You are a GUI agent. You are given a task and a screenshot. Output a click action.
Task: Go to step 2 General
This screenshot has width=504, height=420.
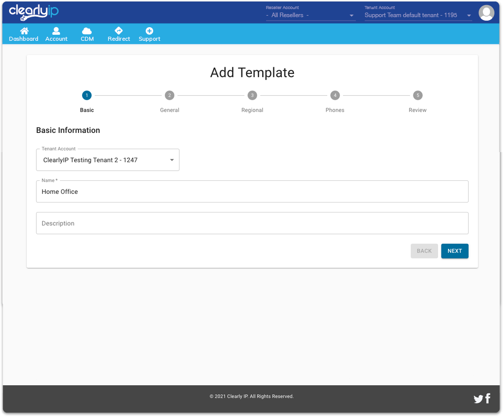click(169, 96)
